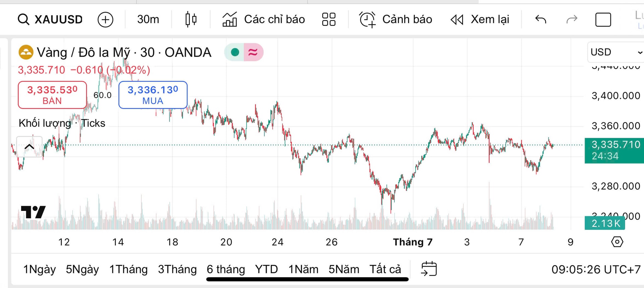Click the MUA buy price button
This screenshot has height=288, width=644.
pos(153,95)
